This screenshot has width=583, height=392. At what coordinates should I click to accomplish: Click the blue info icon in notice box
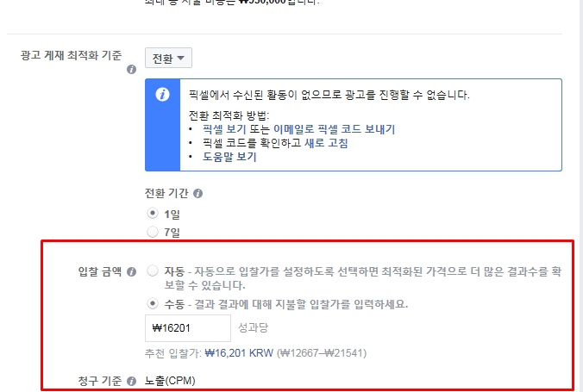pos(162,95)
